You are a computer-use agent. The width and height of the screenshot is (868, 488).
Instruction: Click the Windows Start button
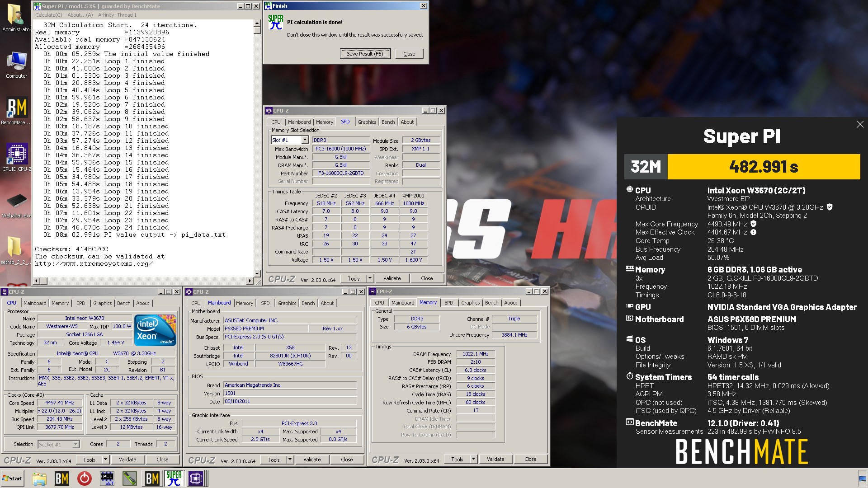pos(13,478)
